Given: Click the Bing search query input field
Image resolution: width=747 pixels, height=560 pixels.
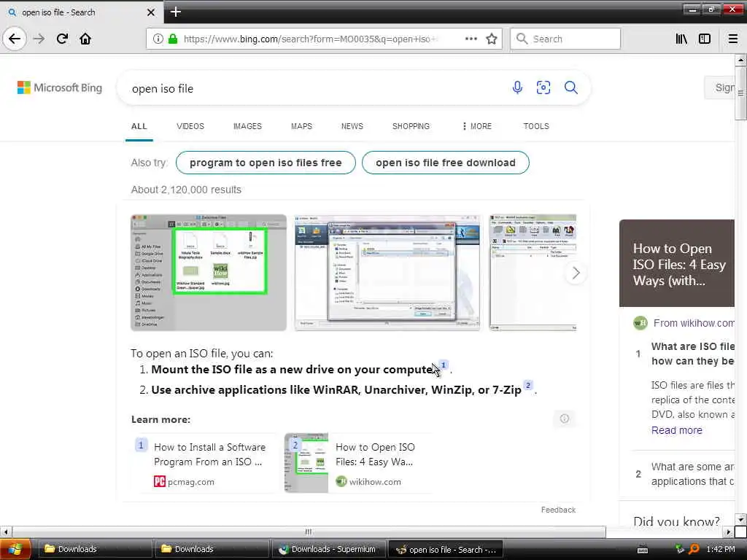Looking at the screenshot, I should pos(314,88).
